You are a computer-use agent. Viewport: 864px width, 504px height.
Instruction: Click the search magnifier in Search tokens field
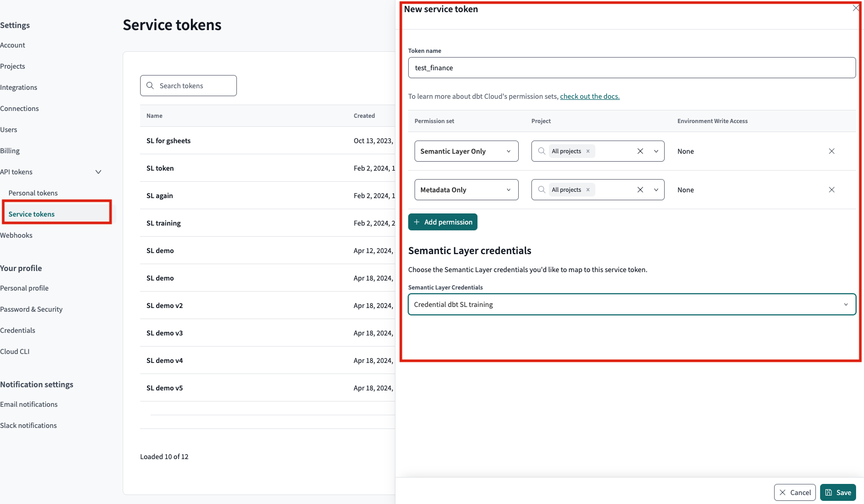click(x=150, y=85)
